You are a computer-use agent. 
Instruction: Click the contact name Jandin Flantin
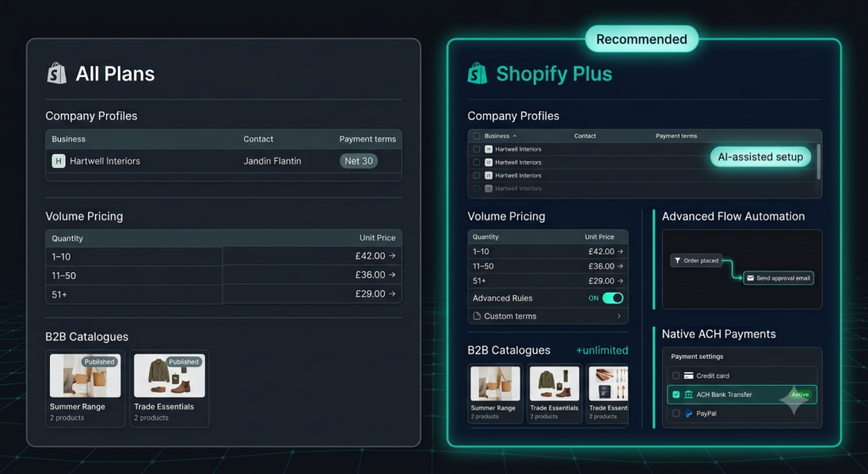[x=272, y=161]
